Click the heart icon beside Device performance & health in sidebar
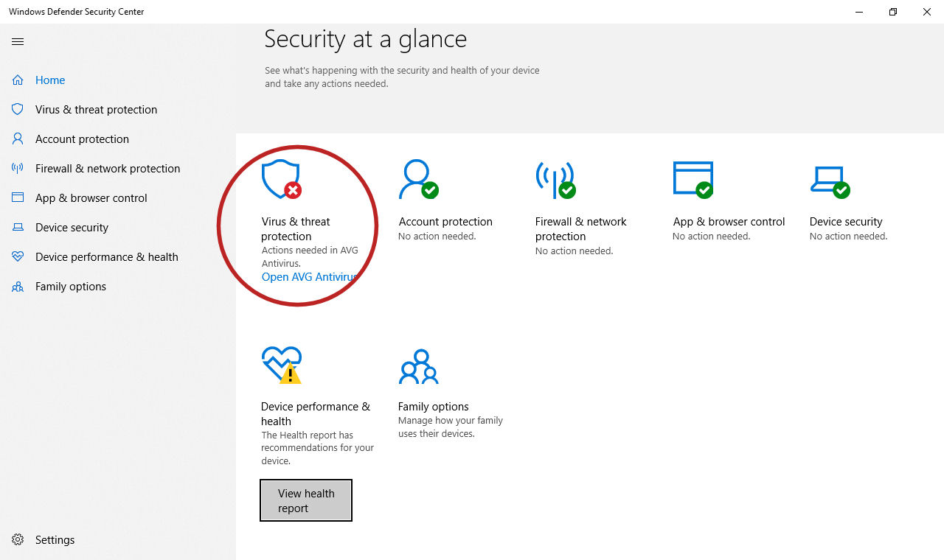944x560 pixels. (18, 256)
